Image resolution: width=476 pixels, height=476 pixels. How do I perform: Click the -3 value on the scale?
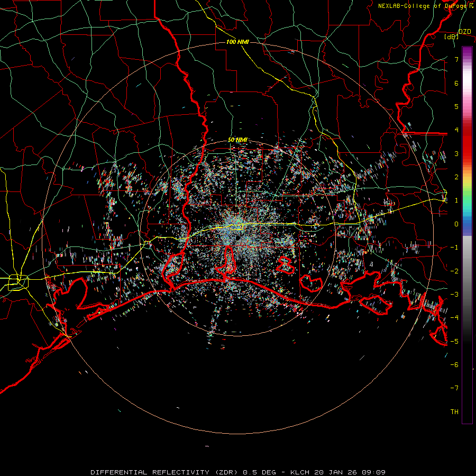click(x=454, y=295)
